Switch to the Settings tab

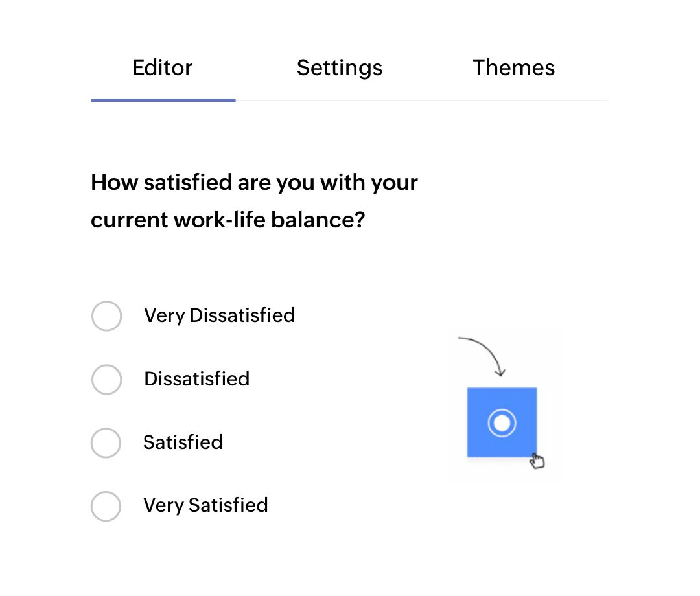(340, 67)
